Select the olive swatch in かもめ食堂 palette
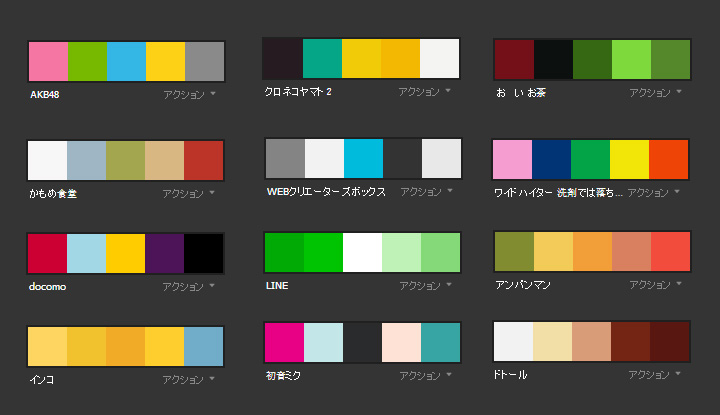This screenshot has height=415, width=720. click(125, 161)
